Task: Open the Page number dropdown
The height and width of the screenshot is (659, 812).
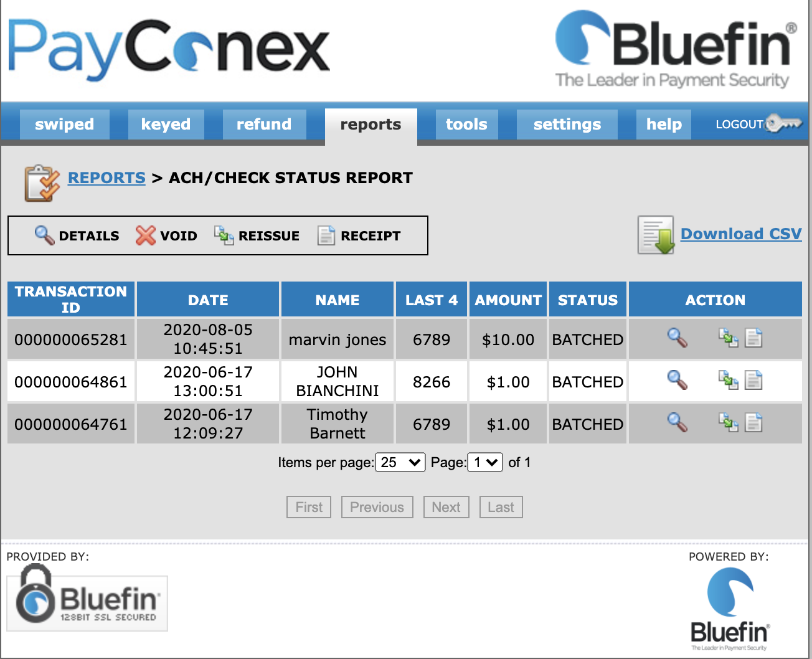Action: (485, 462)
